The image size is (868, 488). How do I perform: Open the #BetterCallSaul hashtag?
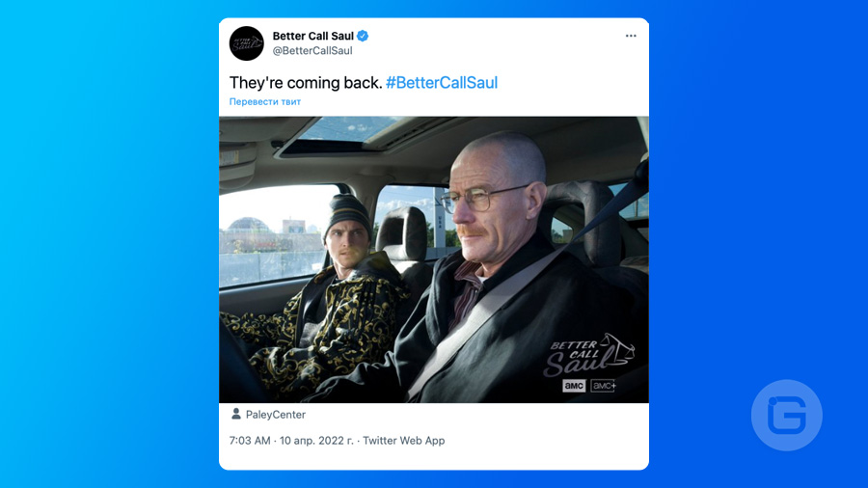(x=442, y=82)
